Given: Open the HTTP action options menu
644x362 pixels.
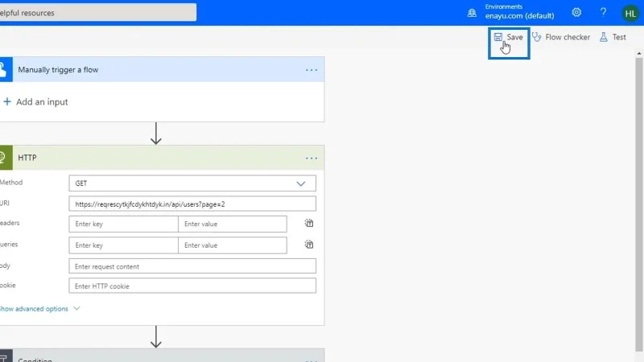Looking at the screenshot, I should [312, 158].
